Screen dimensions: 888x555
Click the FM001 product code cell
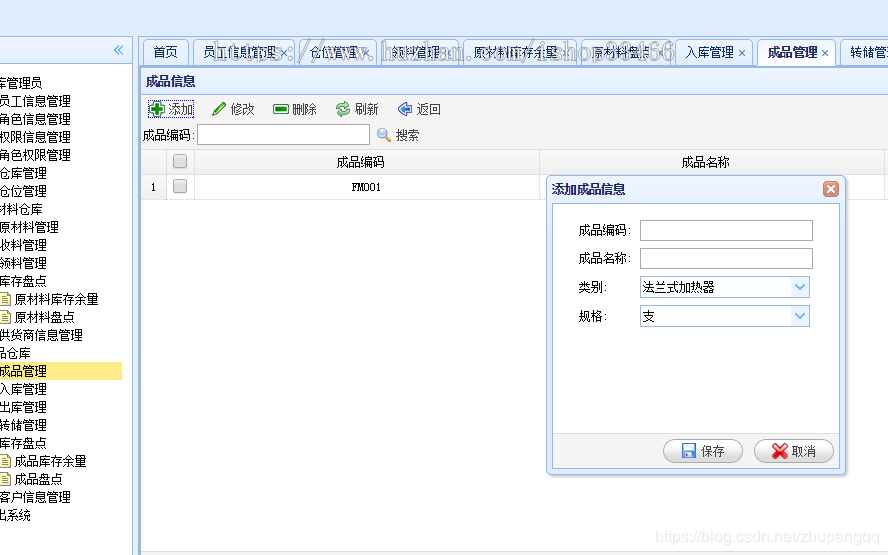tap(366, 187)
